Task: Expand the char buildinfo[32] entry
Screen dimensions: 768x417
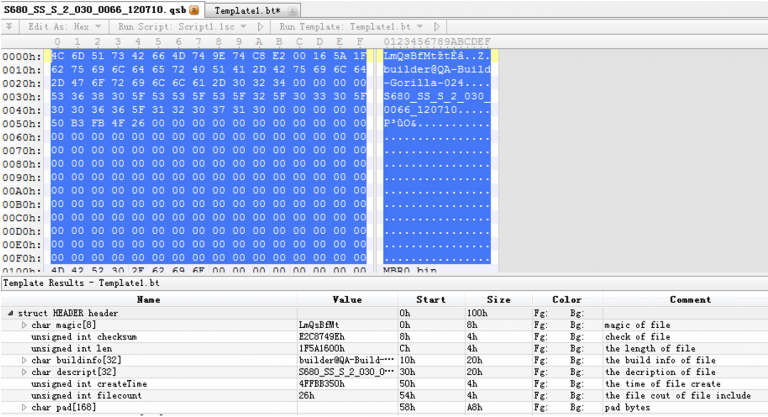Action: 24,360
